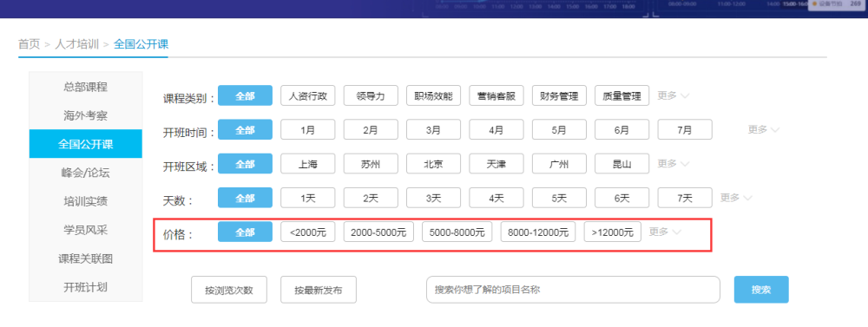Screen dimensions: 868x327
Task: Sort results with 按最新发布 button
Action: click(319, 290)
